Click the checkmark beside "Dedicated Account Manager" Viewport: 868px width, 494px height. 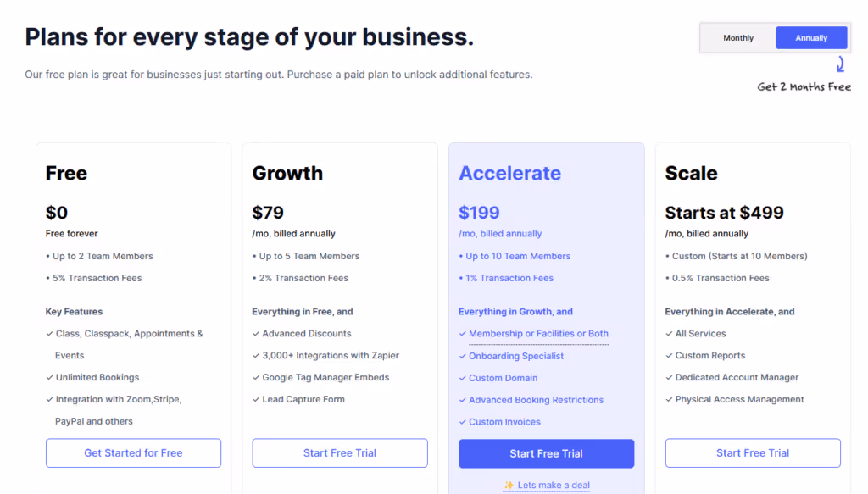pos(670,377)
